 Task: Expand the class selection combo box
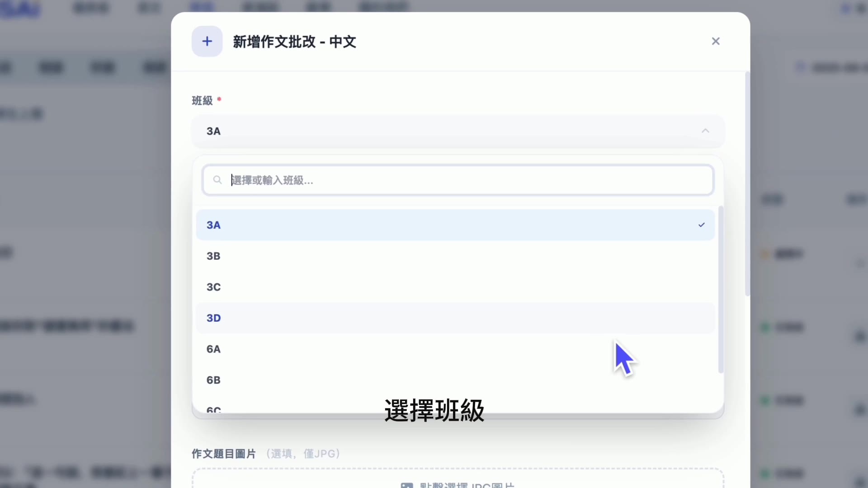coord(457,131)
